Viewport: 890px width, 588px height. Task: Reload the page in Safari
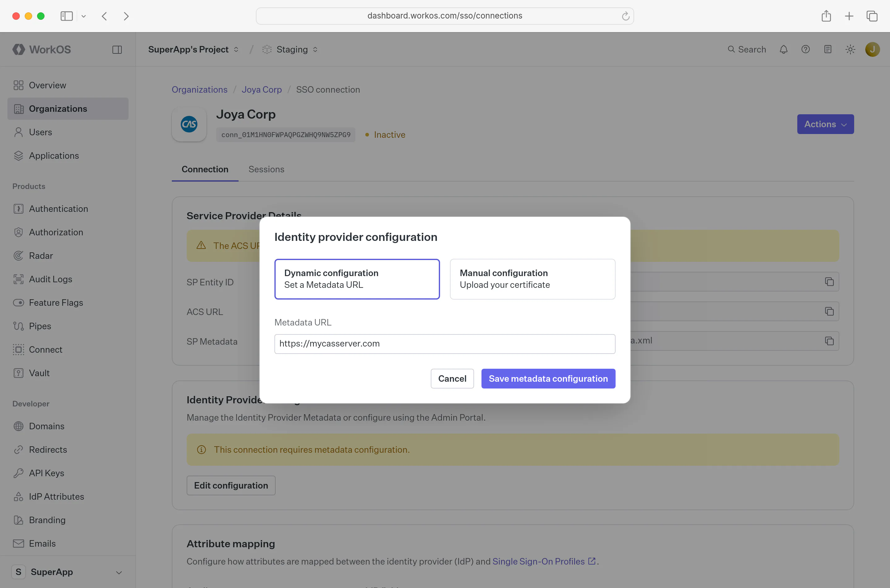point(625,16)
